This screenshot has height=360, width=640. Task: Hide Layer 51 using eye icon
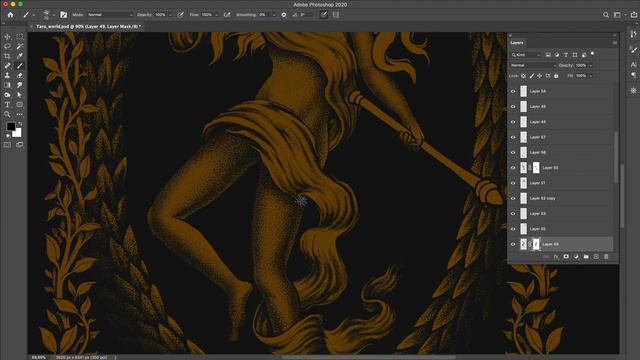pos(513,183)
